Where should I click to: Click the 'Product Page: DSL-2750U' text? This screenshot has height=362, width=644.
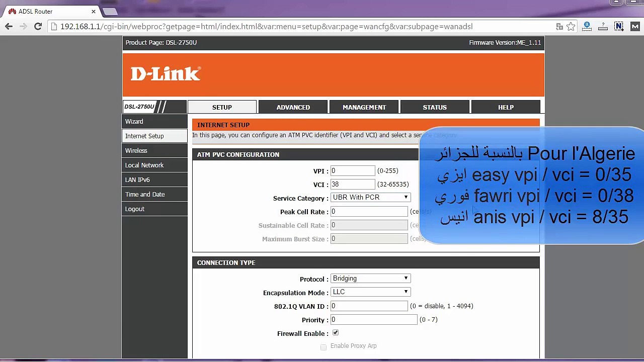click(x=161, y=43)
